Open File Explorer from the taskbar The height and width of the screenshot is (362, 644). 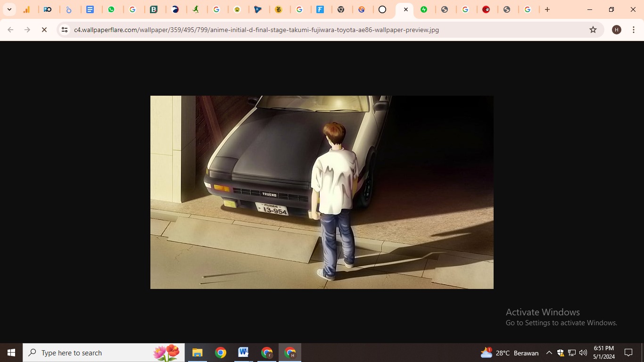click(197, 352)
